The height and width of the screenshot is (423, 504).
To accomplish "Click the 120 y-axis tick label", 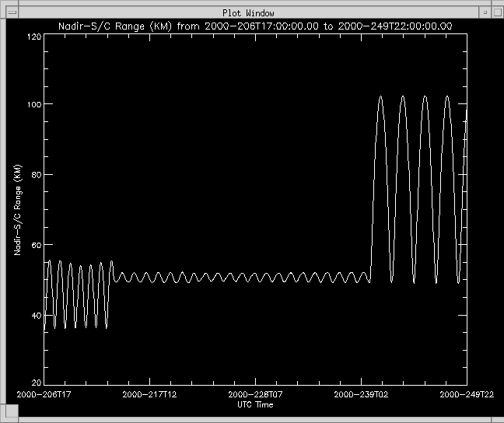I will tap(33, 37).
